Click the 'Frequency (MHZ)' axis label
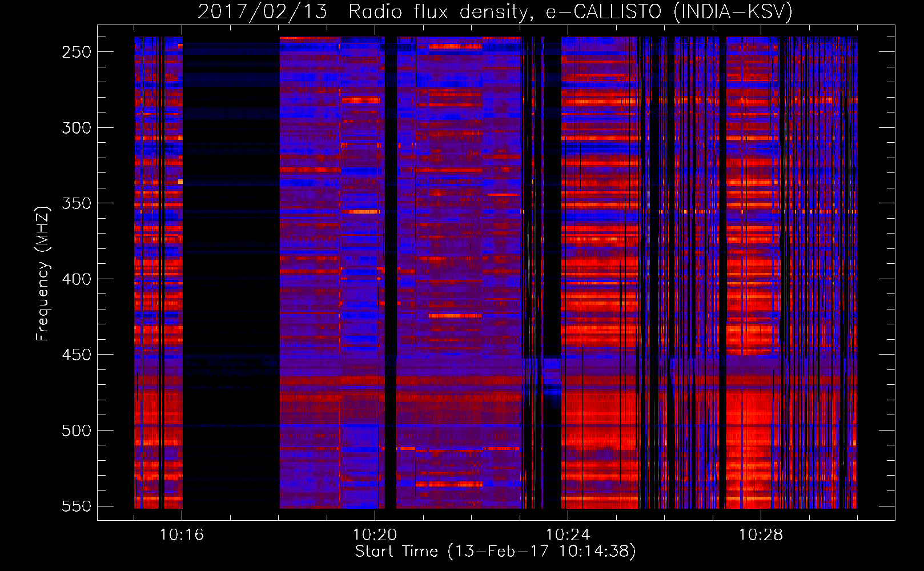Viewport: 924px width, 571px height. click(43, 274)
